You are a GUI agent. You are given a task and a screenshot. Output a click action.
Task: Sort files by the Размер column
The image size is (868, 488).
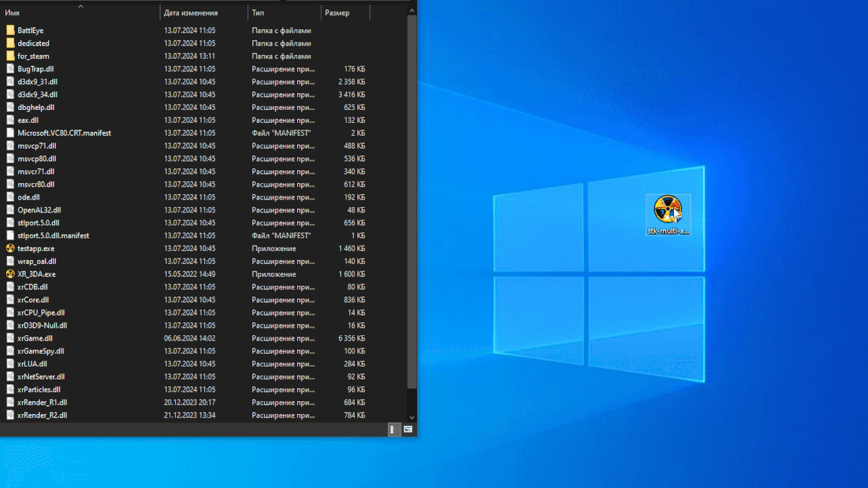pyautogui.click(x=346, y=12)
